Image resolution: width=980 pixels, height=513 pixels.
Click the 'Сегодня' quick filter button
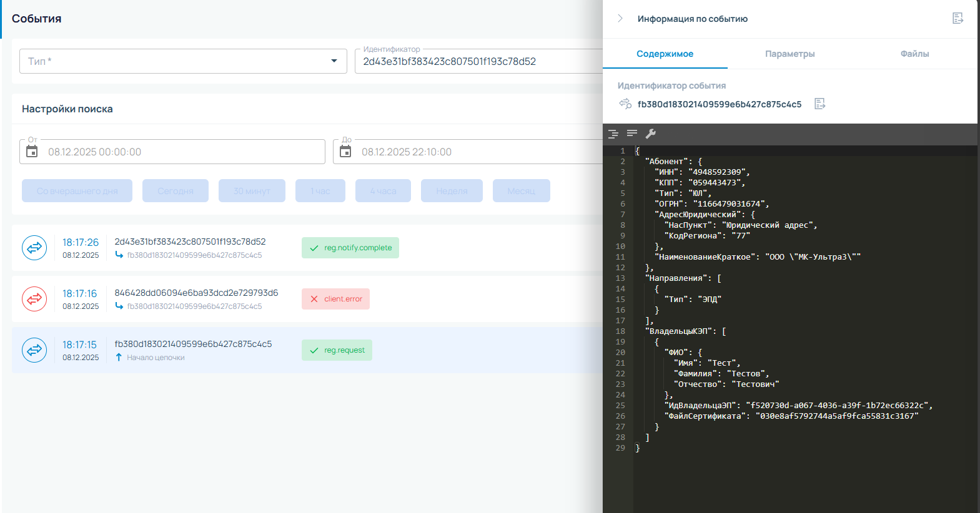pyautogui.click(x=176, y=191)
